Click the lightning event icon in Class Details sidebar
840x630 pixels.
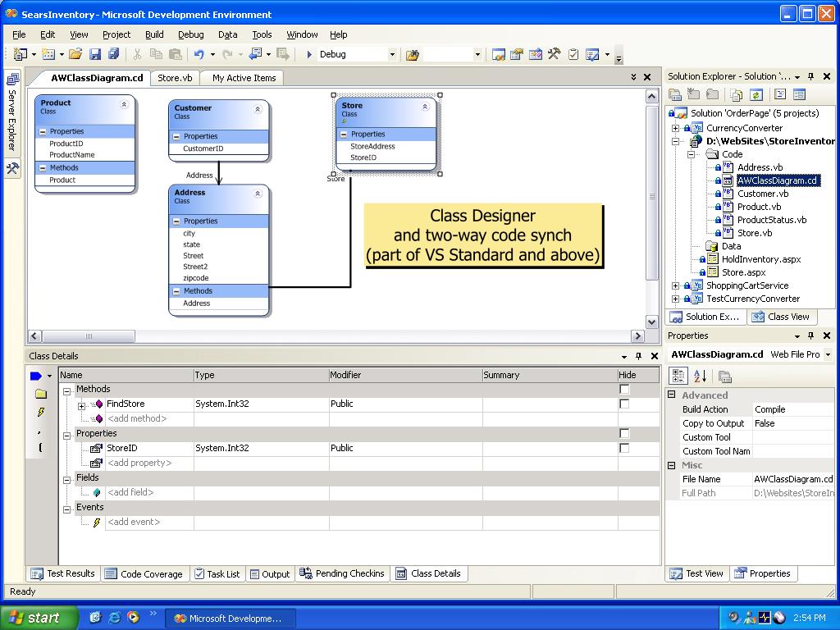point(41,412)
